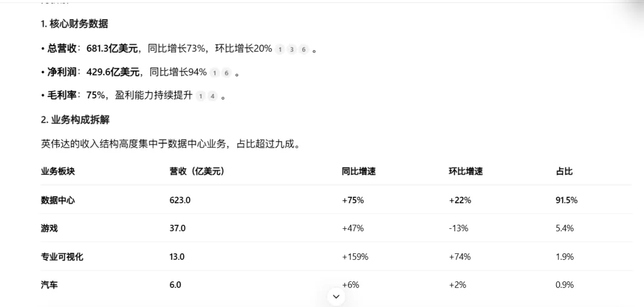This screenshot has height=307, width=644.
Task: Click the 占比 column header
Action: 564,172
